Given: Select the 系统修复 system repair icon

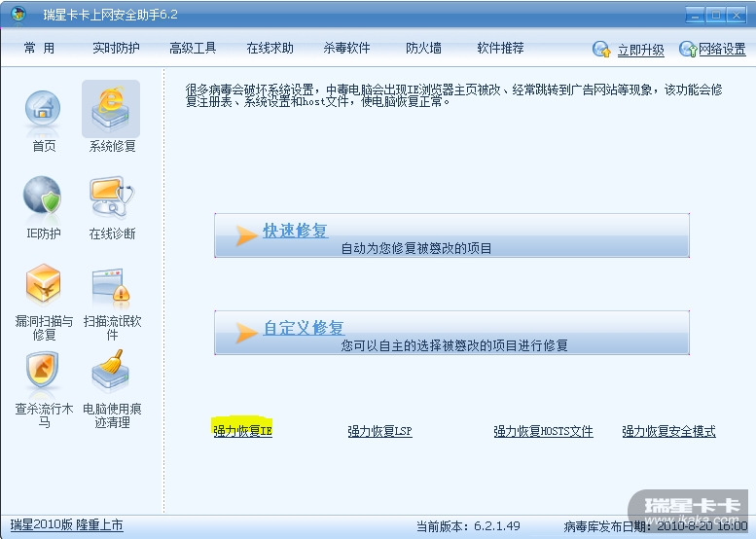Looking at the screenshot, I should coord(111,109).
